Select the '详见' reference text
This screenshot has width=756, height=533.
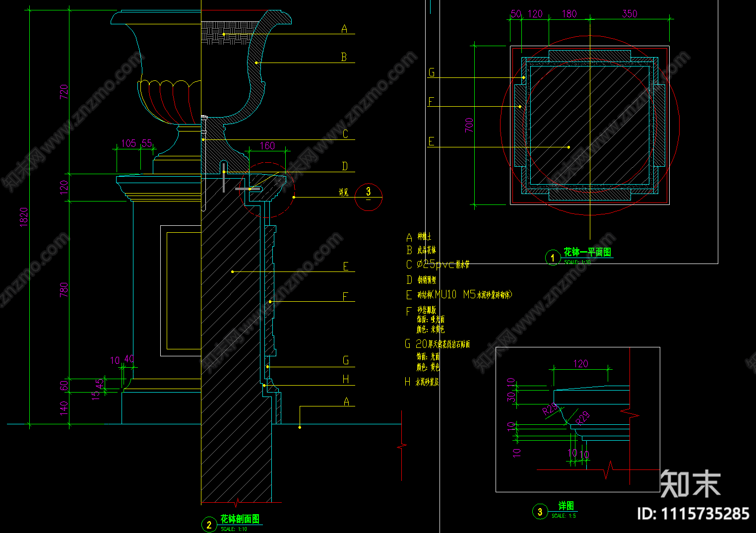pyautogui.click(x=344, y=193)
